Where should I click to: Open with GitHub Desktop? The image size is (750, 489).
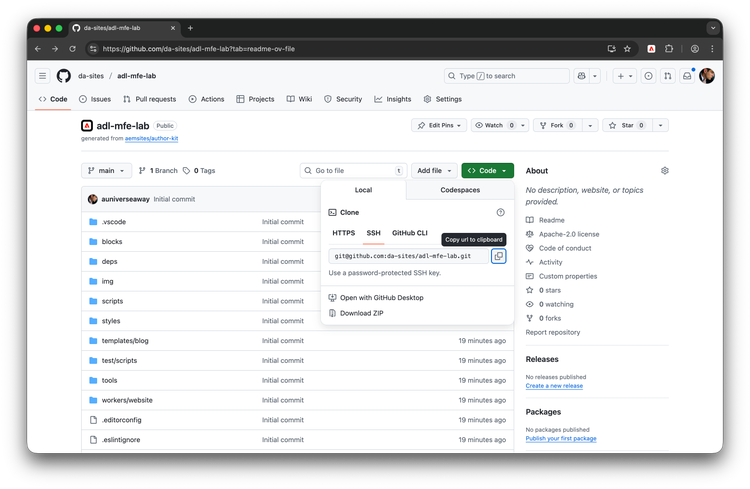coord(381,297)
